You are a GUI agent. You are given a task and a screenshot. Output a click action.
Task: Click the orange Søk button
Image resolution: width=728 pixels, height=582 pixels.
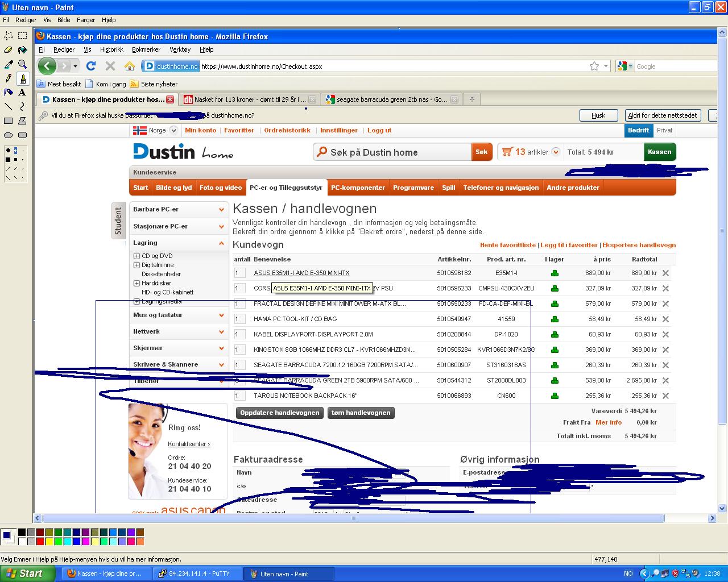(x=482, y=152)
